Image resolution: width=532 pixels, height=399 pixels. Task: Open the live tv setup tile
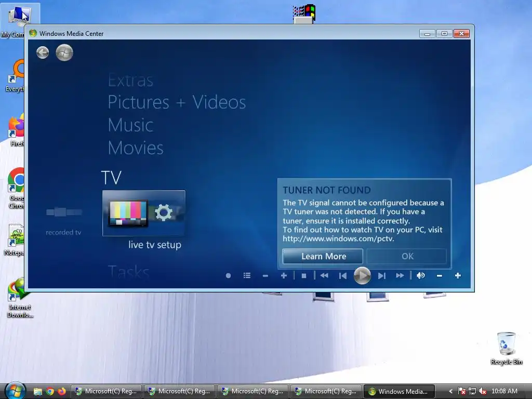[x=144, y=213]
